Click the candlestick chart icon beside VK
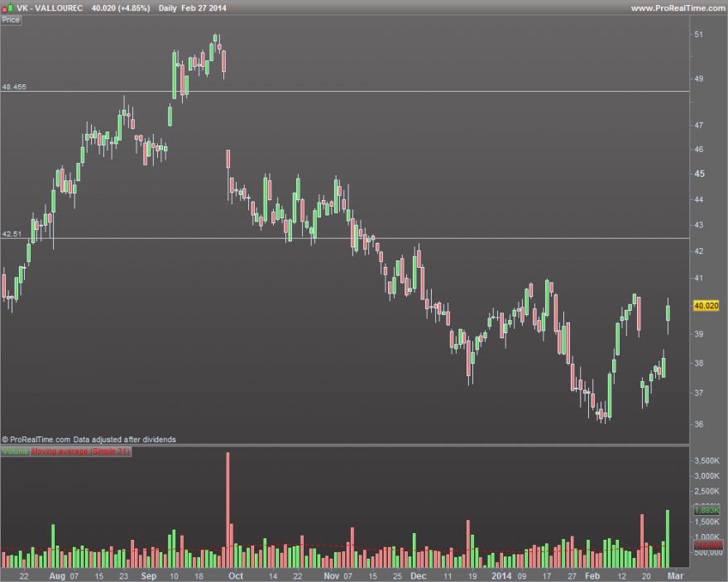The height and width of the screenshot is (582, 728). coord(7,7)
